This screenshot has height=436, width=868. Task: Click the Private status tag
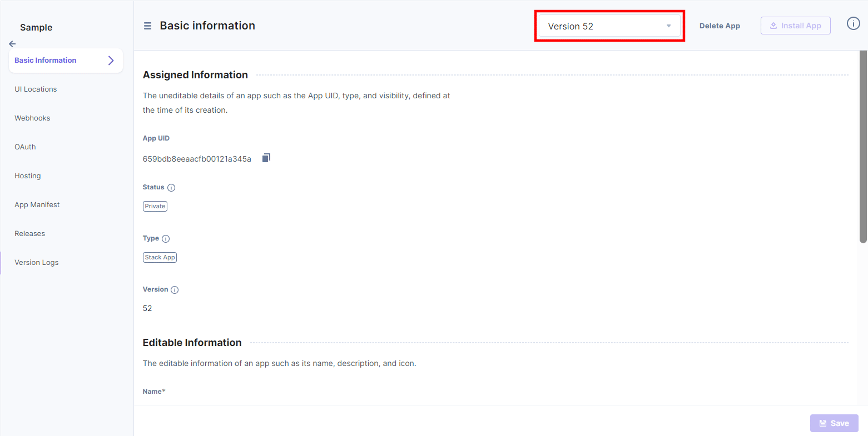click(x=155, y=206)
